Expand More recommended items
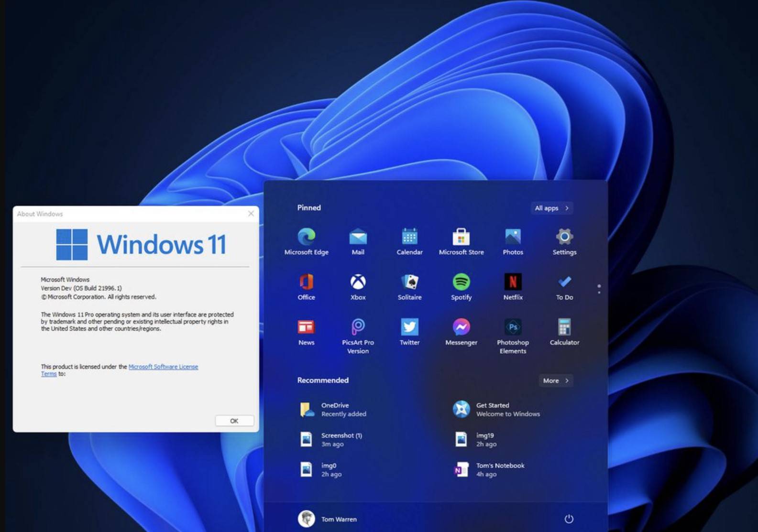758x532 pixels. [x=556, y=380]
